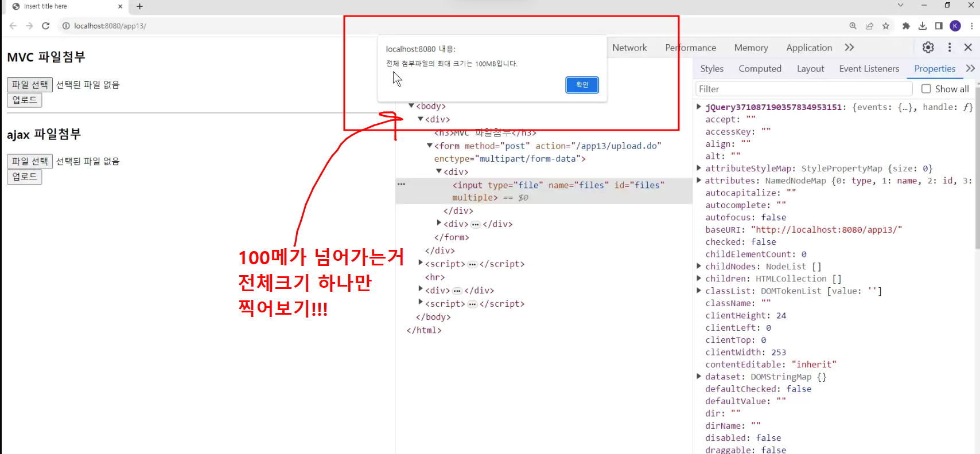Viewport: 980px width, 454px height.
Task: Expand the dataset DOMStringMap property
Action: pos(699,377)
